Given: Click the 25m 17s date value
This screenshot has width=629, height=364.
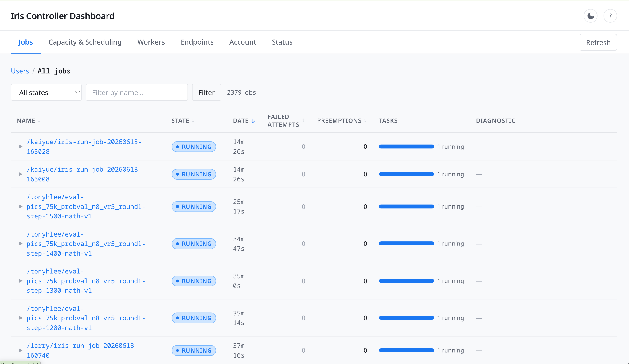Looking at the screenshot, I should [x=239, y=206].
